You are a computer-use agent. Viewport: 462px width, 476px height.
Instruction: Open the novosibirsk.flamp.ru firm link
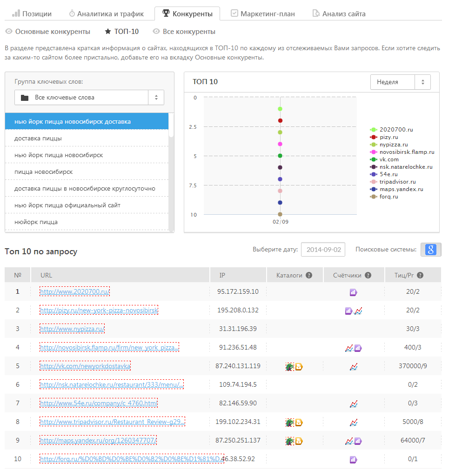[x=109, y=347]
